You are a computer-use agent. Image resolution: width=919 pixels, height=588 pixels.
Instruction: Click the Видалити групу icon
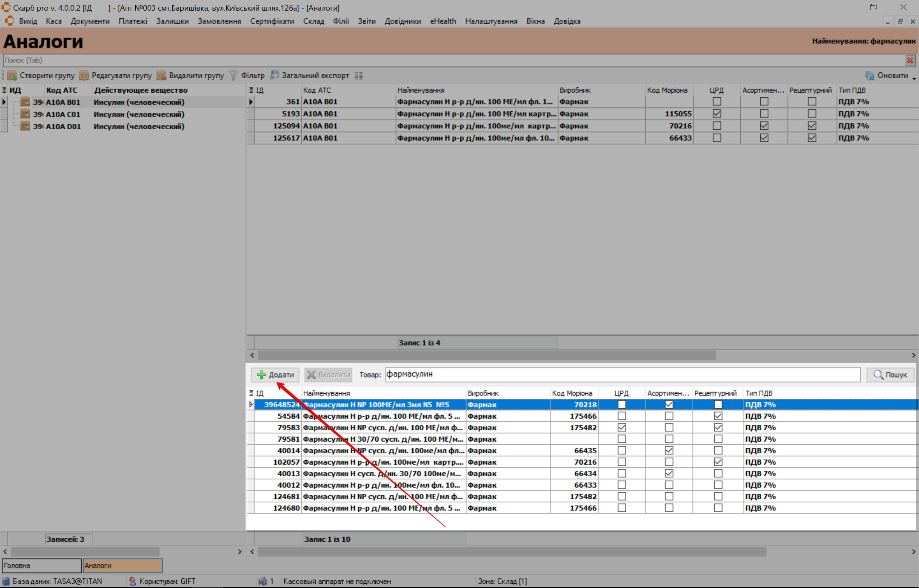point(161,76)
